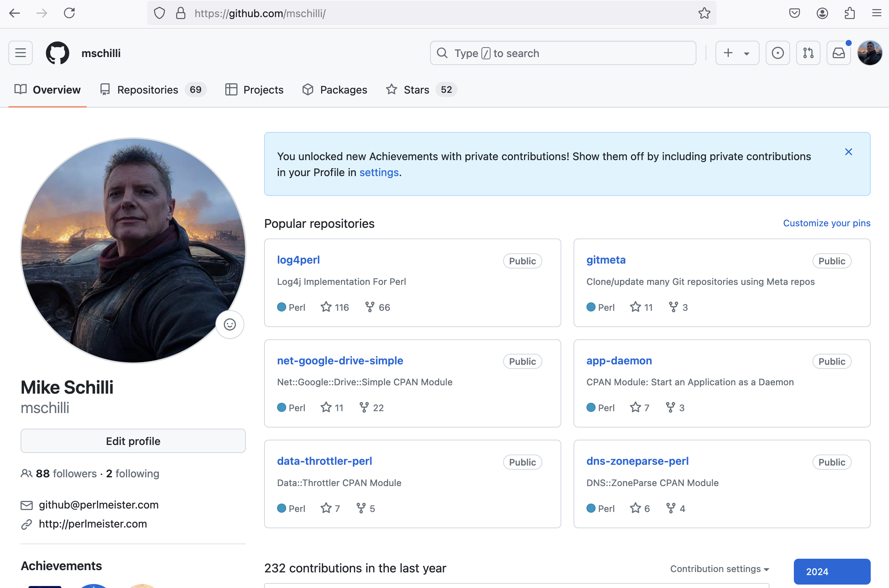
Task: Open forks of dns-zoneparse-perl
Action: coord(676,508)
